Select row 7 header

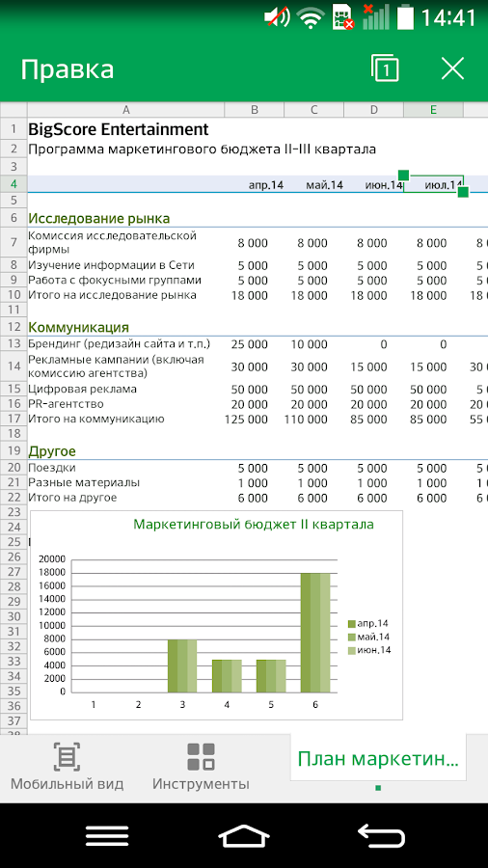point(14,242)
